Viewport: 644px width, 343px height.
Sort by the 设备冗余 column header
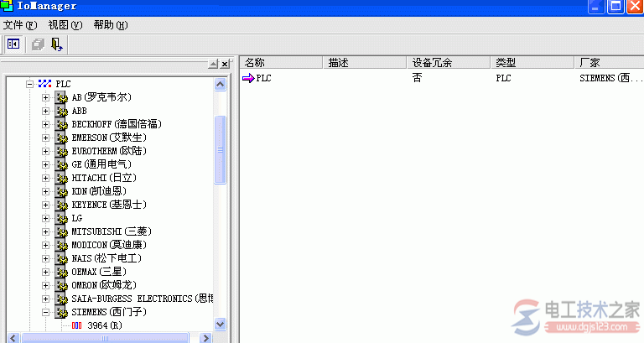(x=449, y=62)
